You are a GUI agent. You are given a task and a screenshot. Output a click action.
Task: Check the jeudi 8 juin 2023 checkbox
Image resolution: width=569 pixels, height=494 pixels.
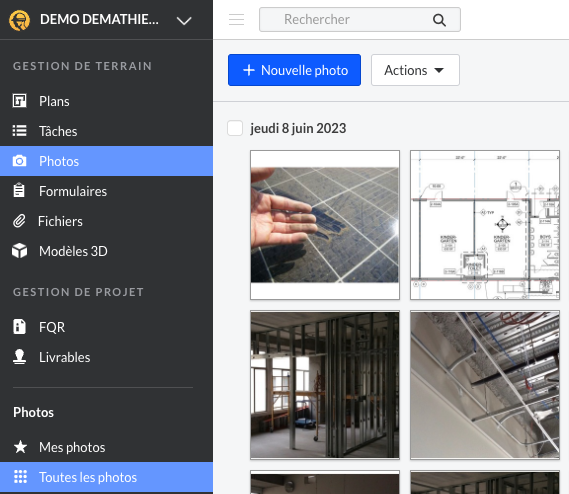[x=235, y=128]
